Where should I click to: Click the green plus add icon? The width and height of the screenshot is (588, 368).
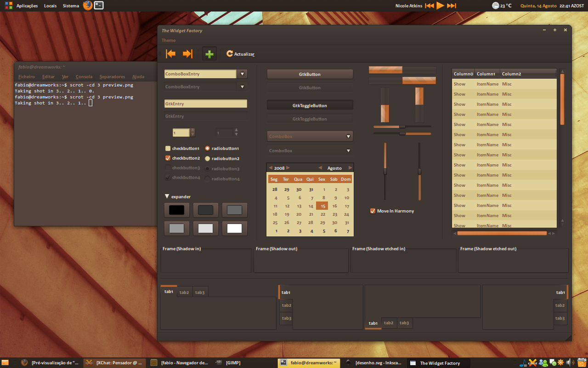(x=209, y=54)
